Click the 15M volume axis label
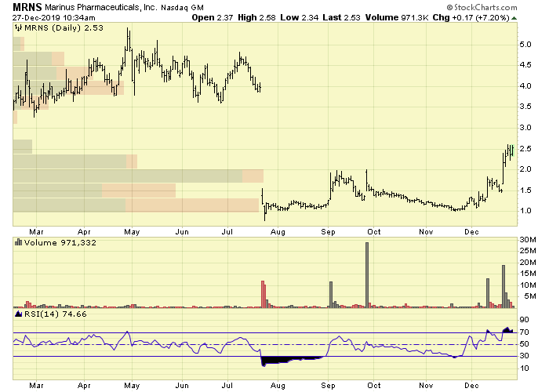The height and width of the screenshot is (392, 549). [528, 274]
